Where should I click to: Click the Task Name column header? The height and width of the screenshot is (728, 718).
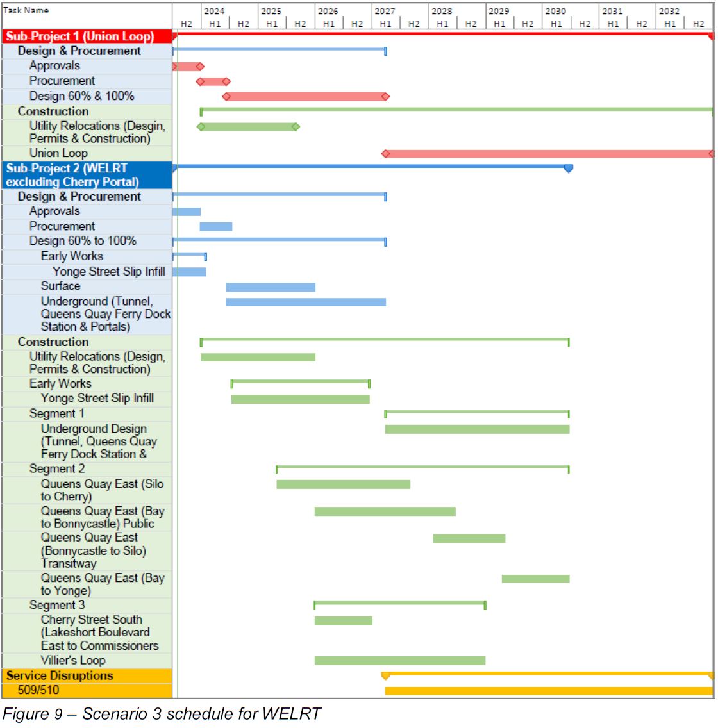click(26, 10)
